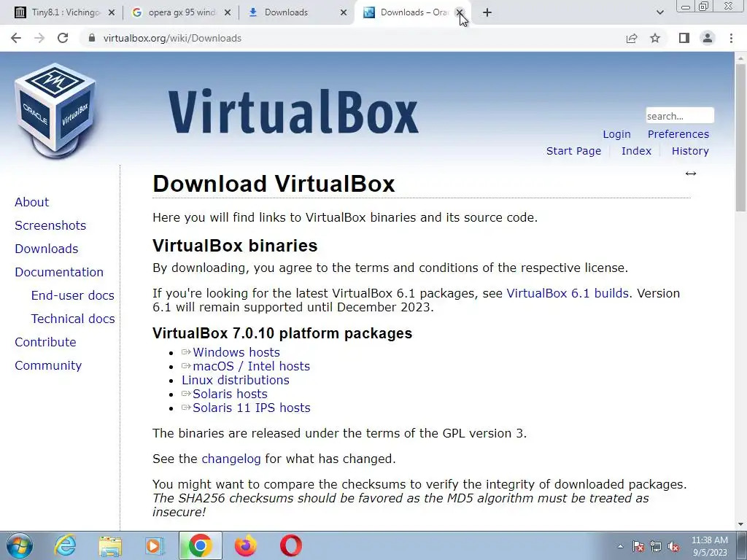747x560 pixels.
Task: Go to Start Page link
Action: click(x=573, y=151)
